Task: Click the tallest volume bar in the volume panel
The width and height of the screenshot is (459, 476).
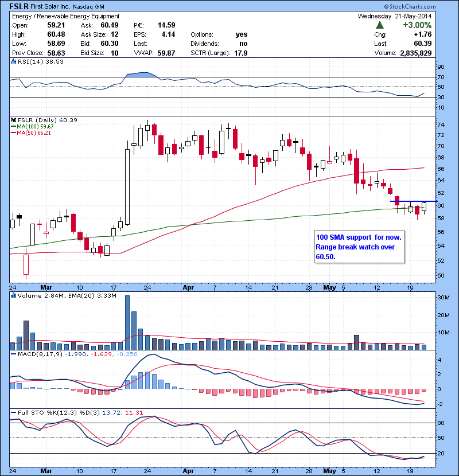Action: tap(127, 323)
